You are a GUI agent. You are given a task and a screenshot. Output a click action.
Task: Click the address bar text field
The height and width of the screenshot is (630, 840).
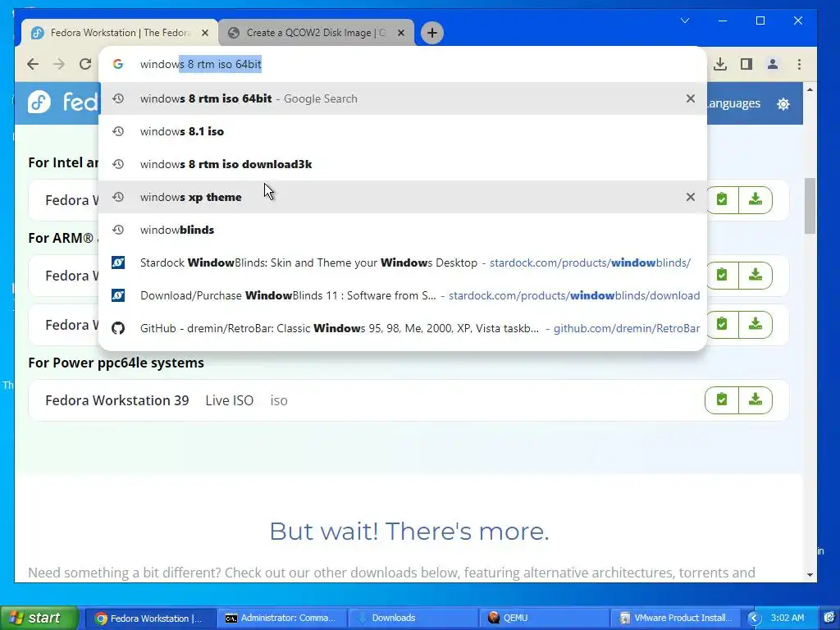[x=402, y=64]
